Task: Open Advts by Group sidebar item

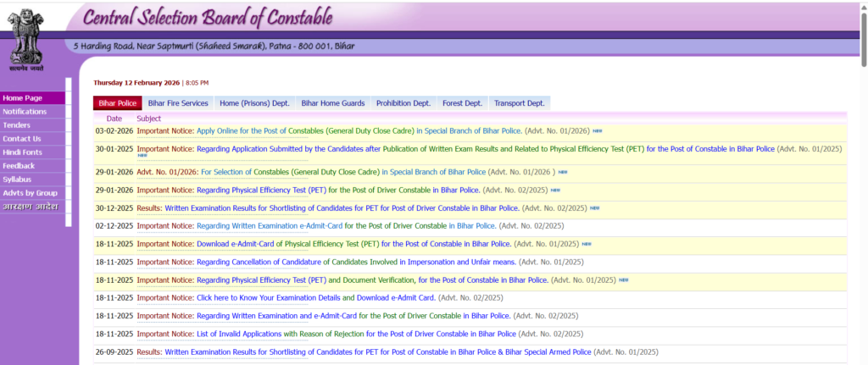Action: tap(30, 193)
